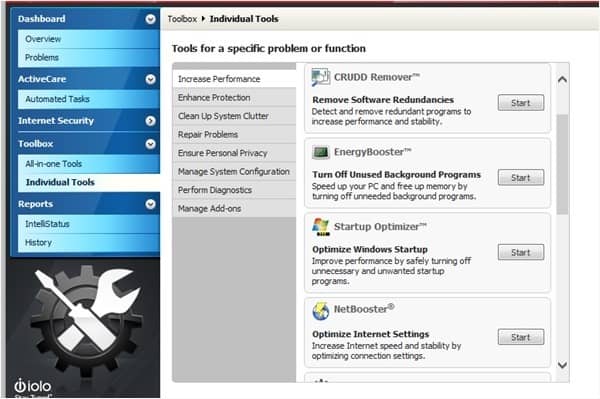The height and width of the screenshot is (399, 600).
Task: Click the tools list scrollbar thumb
Action: coord(562,164)
